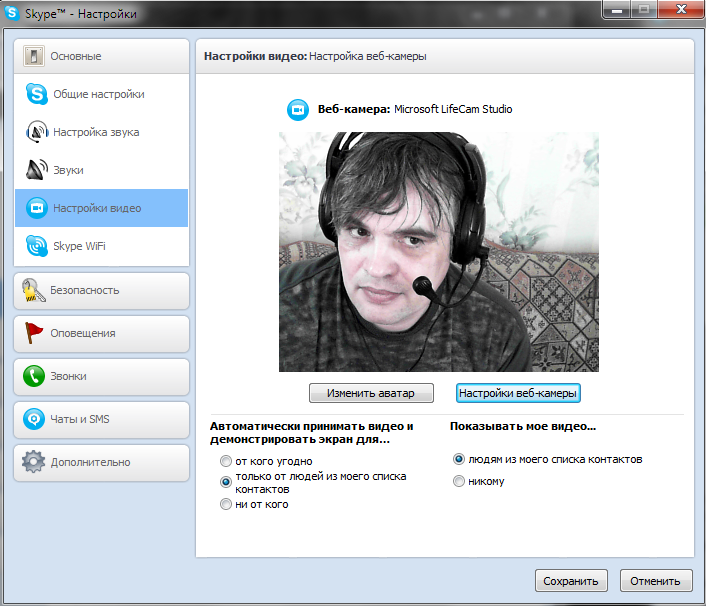Click the chat bubble icon for Чаты и SMS
Viewport: 706px width, 606px height.
(x=34, y=419)
